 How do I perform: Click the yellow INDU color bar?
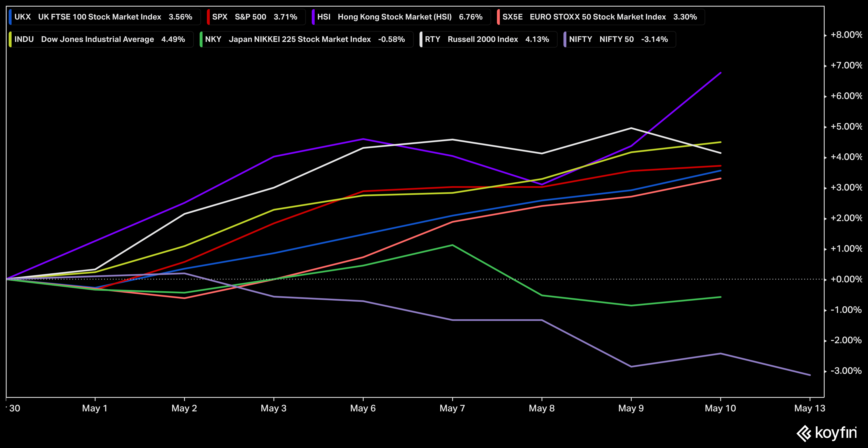coord(10,40)
